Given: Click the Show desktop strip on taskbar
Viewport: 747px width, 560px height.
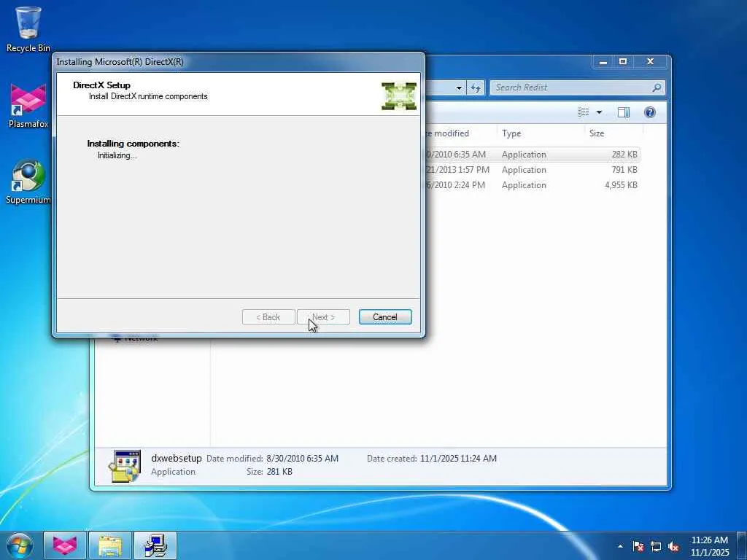Looking at the screenshot, I should click(743, 545).
